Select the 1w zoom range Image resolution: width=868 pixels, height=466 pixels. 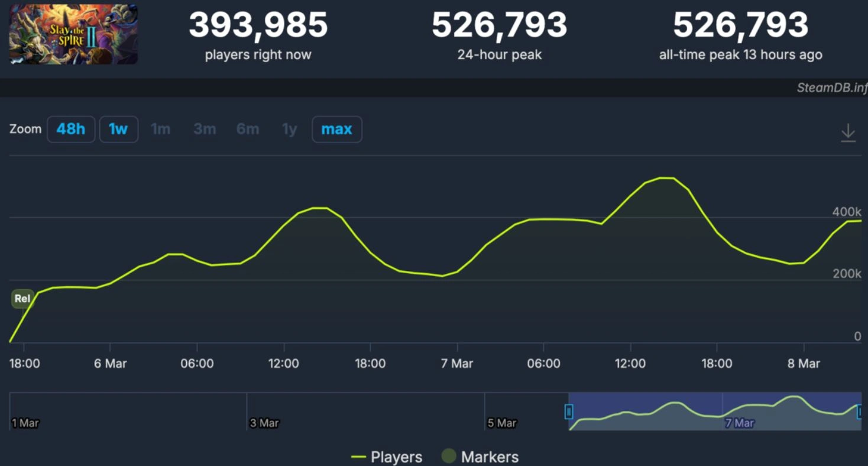tap(118, 130)
